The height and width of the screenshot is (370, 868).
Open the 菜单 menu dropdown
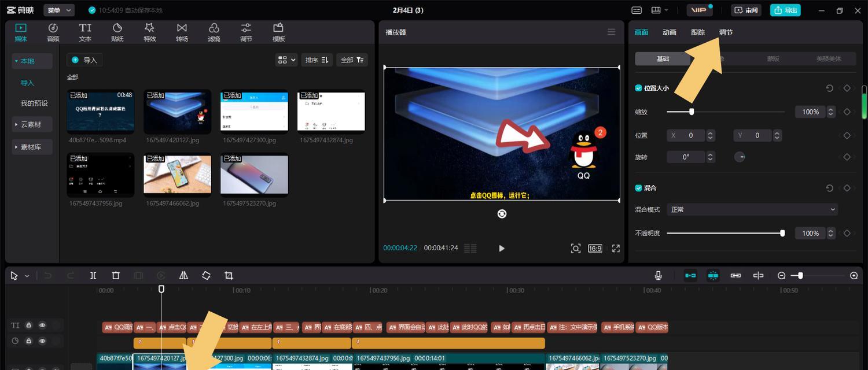59,10
